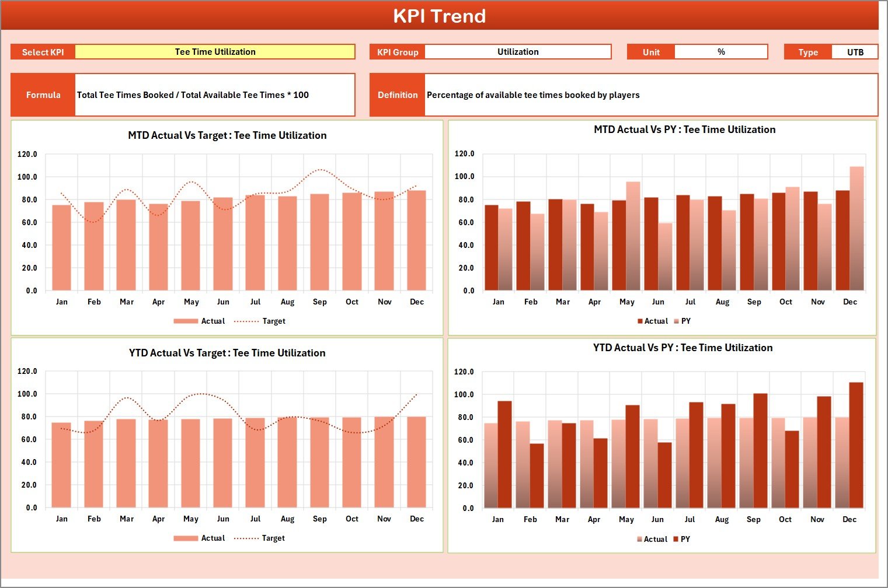Open the Select KPI dropdown showing Tee Time Utilization
888x588 pixels.
(215, 51)
